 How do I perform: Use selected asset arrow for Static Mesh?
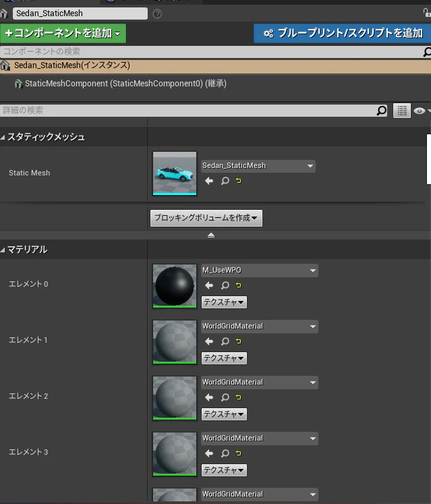pyautogui.click(x=209, y=181)
